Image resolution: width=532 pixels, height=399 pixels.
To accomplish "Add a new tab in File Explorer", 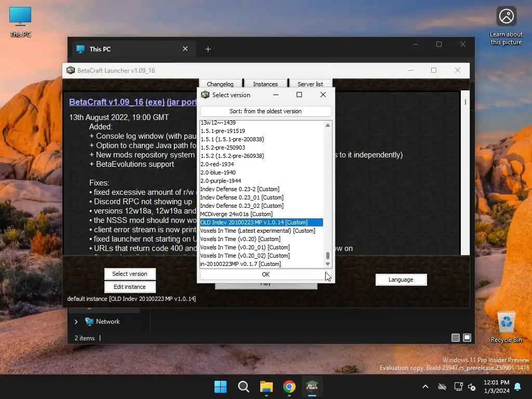I will point(208,49).
